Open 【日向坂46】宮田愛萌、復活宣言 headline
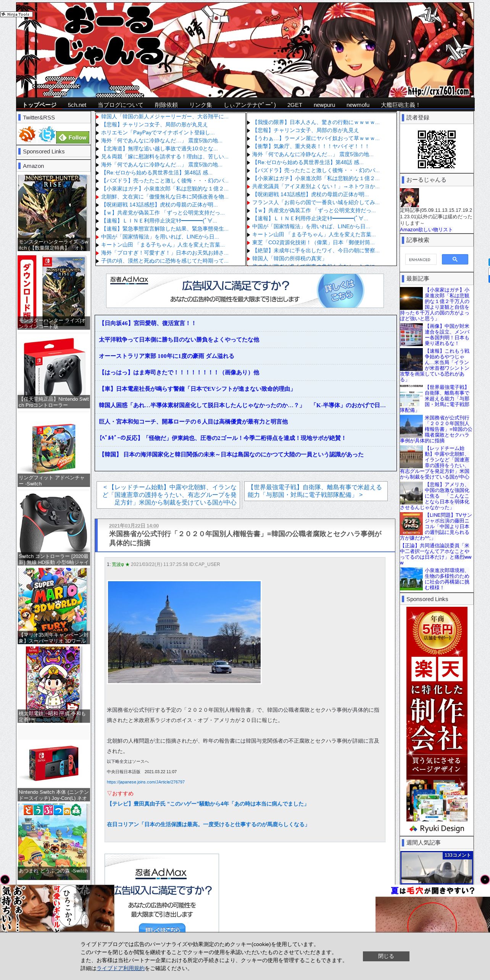 (147, 323)
